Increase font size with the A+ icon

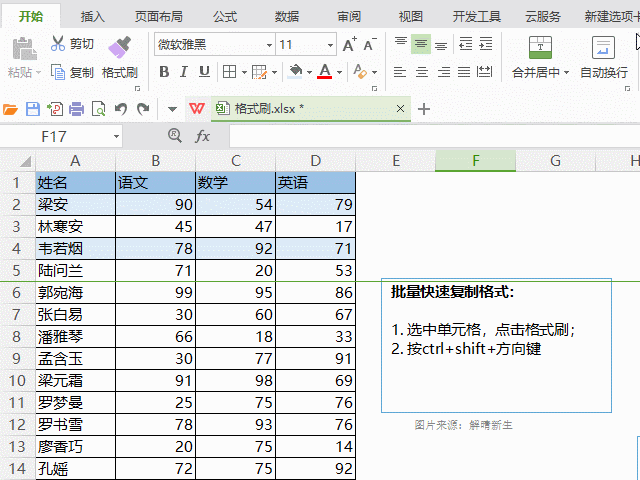pyautogui.click(x=349, y=45)
